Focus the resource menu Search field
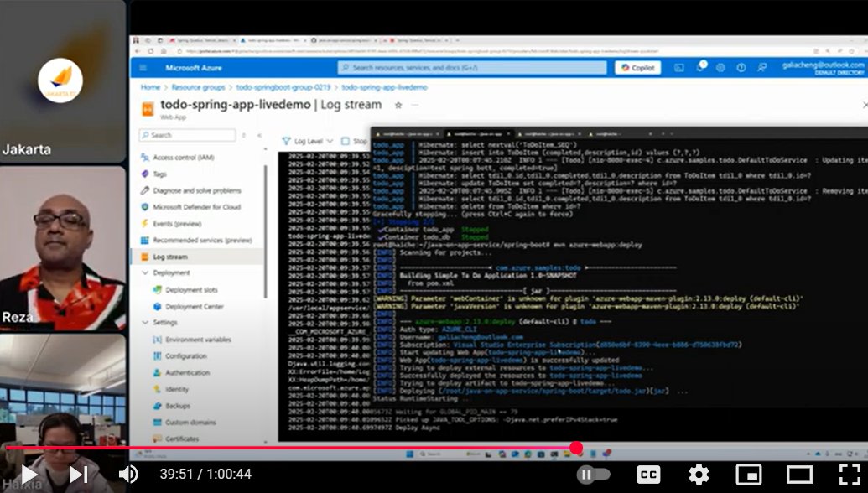 pyautogui.click(x=187, y=135)
